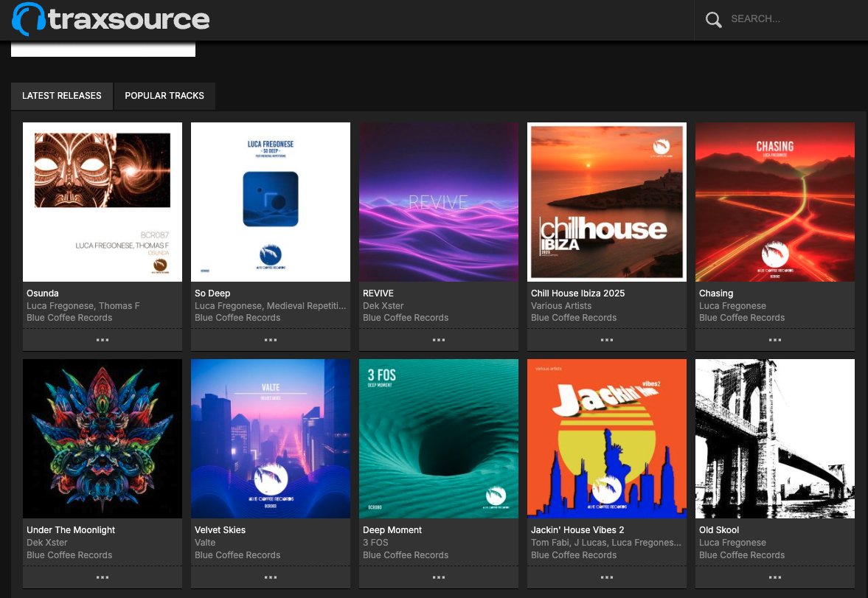Click the Traxsource headphone logo
Image resolution: width=868 pixels, height=598 pixels.
click(111, 19)
